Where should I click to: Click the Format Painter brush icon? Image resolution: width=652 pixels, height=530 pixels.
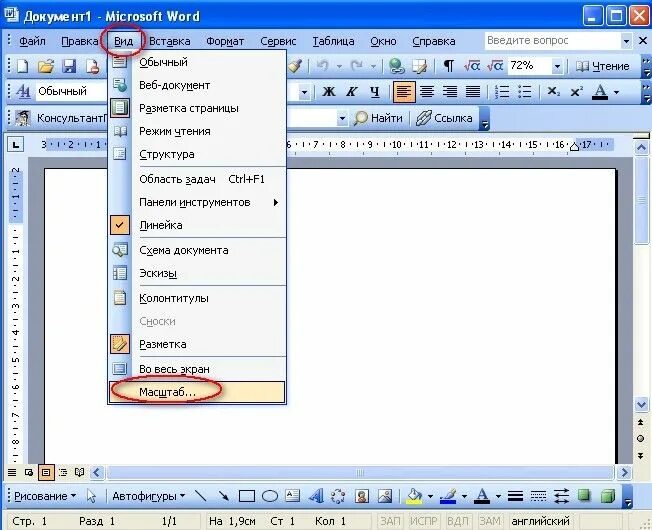pyautogui.click(x=295, y=66)
